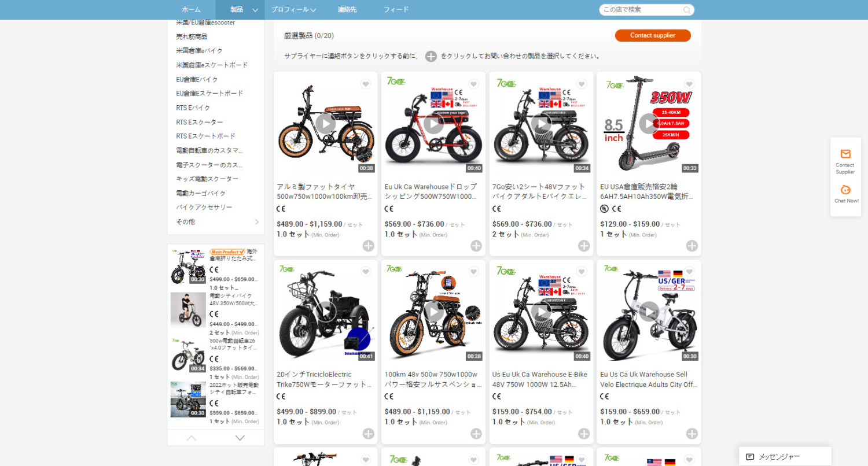868x466 pixels.
Task: Favorite the アルミ製ファットタイヤ product heart
Action: tap(366, 84)
